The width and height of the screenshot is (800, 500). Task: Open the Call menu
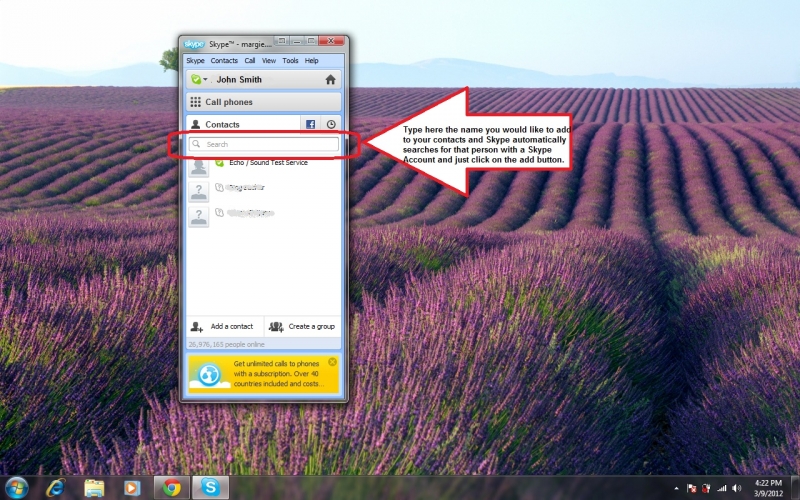(250, 61)
